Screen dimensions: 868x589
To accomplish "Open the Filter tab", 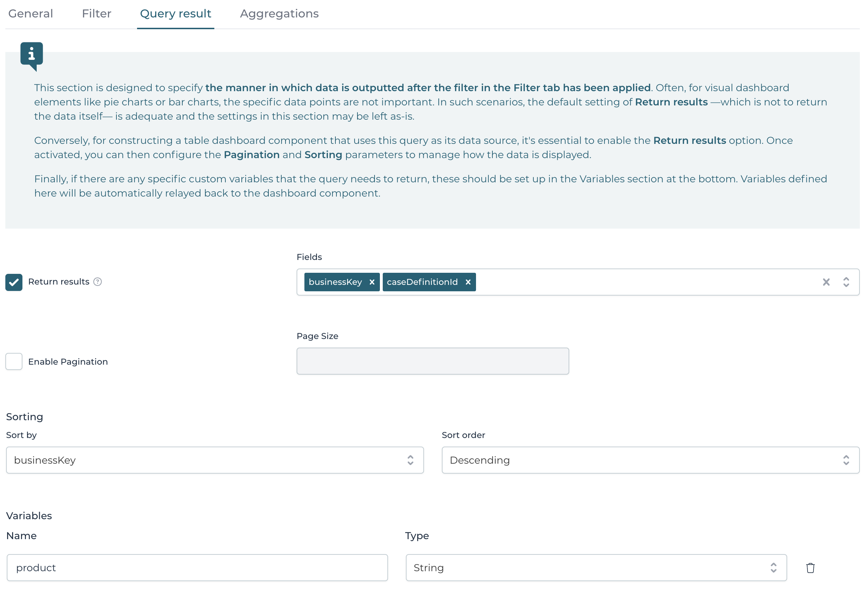I will pos(96,14).
